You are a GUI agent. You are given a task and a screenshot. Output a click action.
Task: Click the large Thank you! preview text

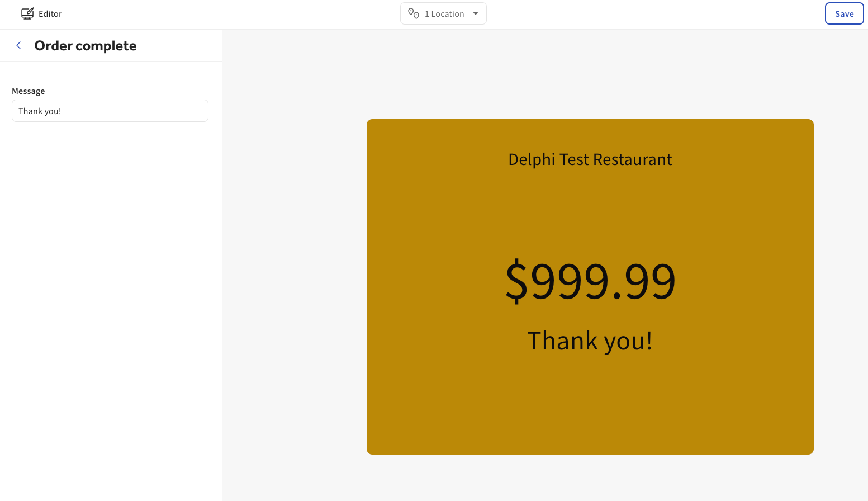coord(590,341)
